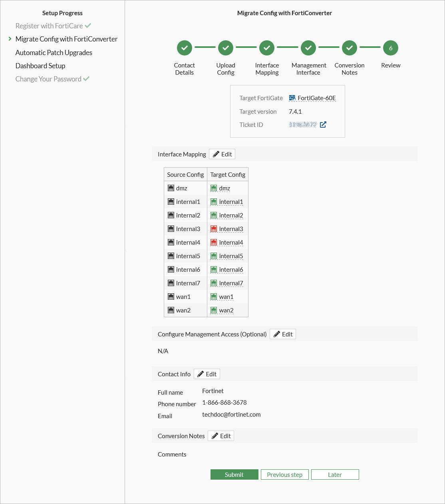
Task: Open the Ticket ID external link icon
Action: point(323,125)
